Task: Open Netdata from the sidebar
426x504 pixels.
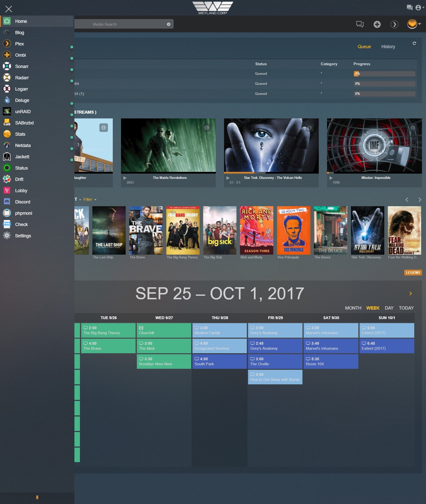Action: click(x=37, y=146)
